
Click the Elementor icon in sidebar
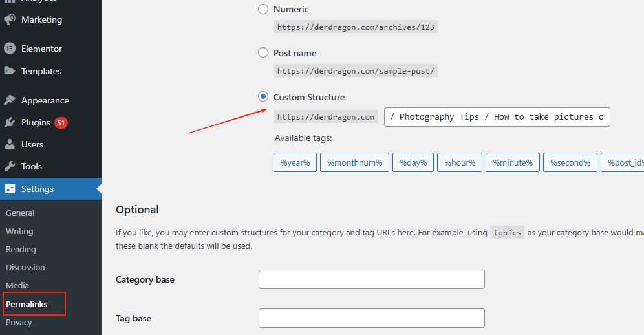[10, 49]
